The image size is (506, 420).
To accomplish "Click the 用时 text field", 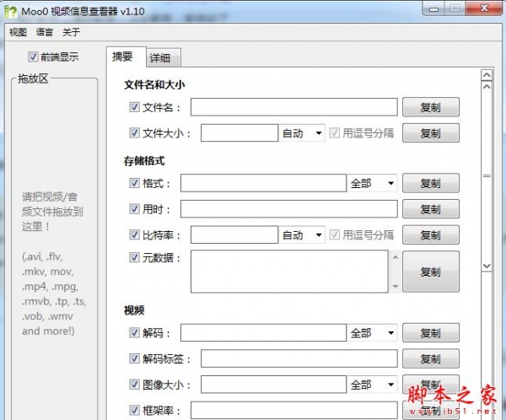I will 288,209.
